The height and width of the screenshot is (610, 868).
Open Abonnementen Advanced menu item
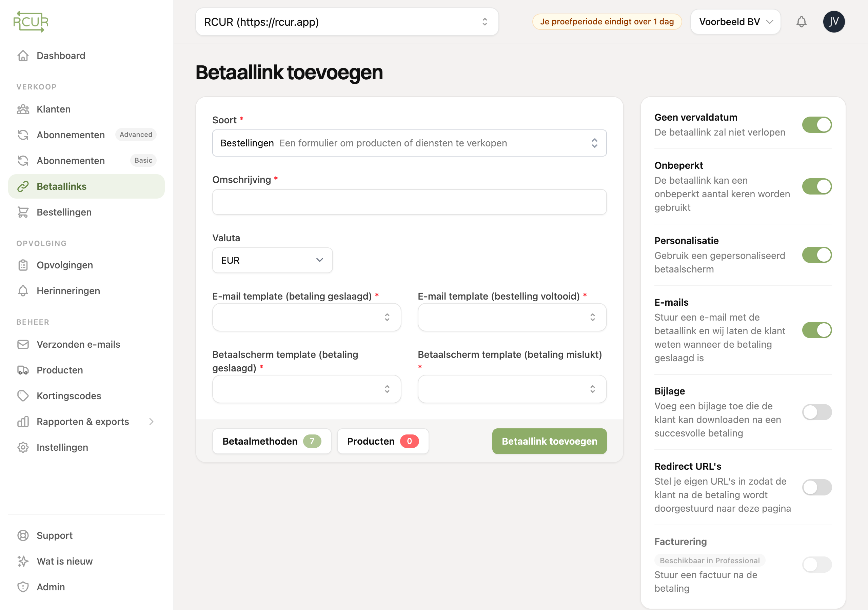coord(86,135)
